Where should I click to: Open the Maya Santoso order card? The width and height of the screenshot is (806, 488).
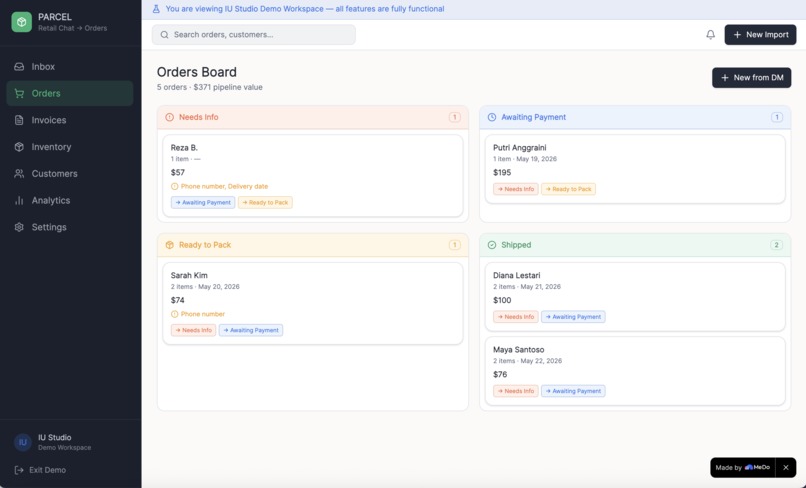[x=635, y=371]
